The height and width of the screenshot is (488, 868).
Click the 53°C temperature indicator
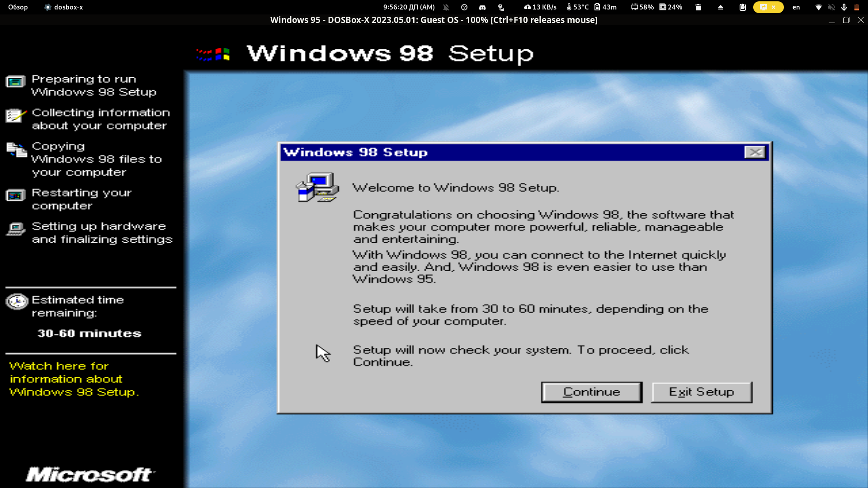coord(577,7)
